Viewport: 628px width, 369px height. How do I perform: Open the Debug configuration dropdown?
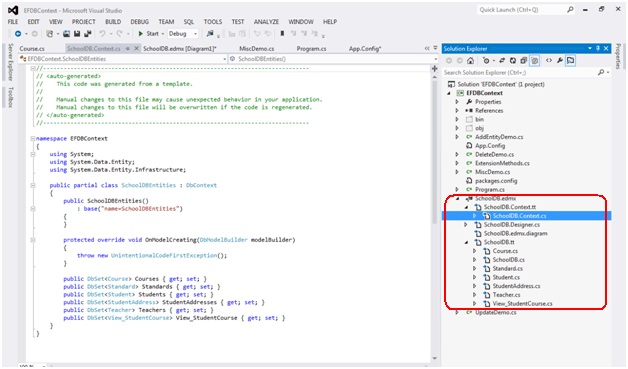[x=183, y=34]
